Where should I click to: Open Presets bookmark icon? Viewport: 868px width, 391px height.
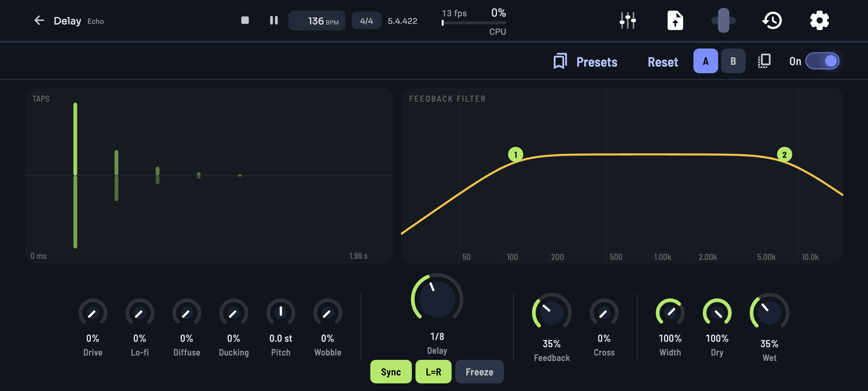[x=560, y=61]
